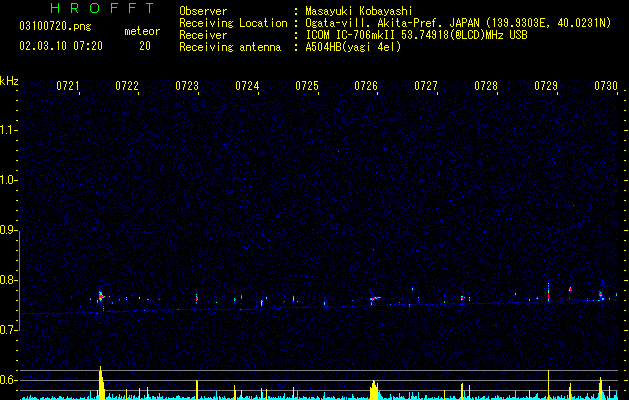Click the largest amplitude peak after 0721
The width and height of the screenshot is (629, 400).
101,383
